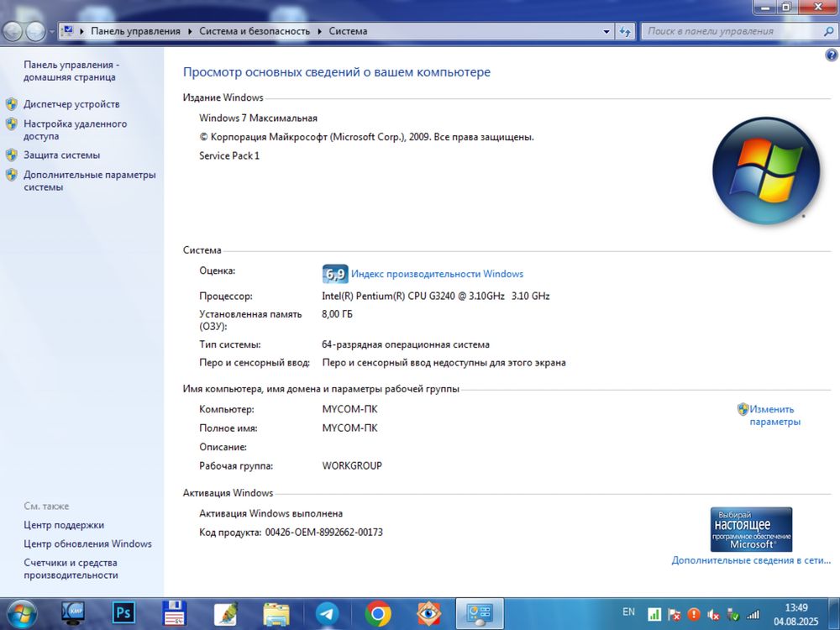The image size is (840, 630).
Task: Click the orange exclamation tray icon
Action: tap(694, 615)
